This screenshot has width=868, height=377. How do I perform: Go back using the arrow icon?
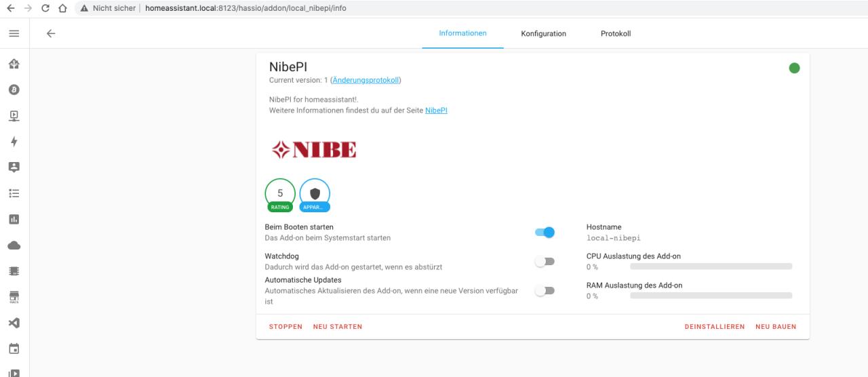tap(51, 33)
